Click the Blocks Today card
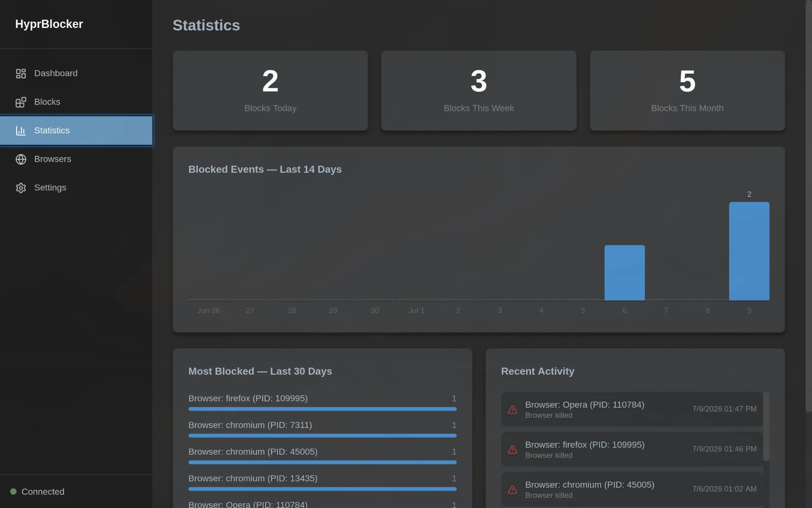This screenshot has width=812, height=508. 270,91
